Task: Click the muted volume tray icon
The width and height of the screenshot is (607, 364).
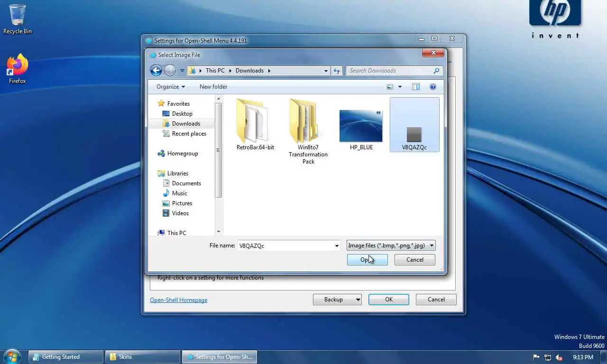Action: click(559, 357)
